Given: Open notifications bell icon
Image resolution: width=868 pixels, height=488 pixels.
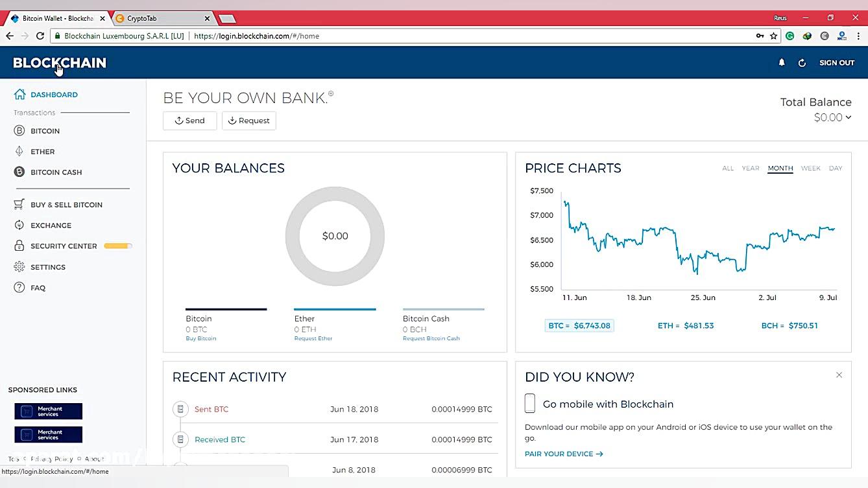Looking at the screenshot, I should click(782, 63).
